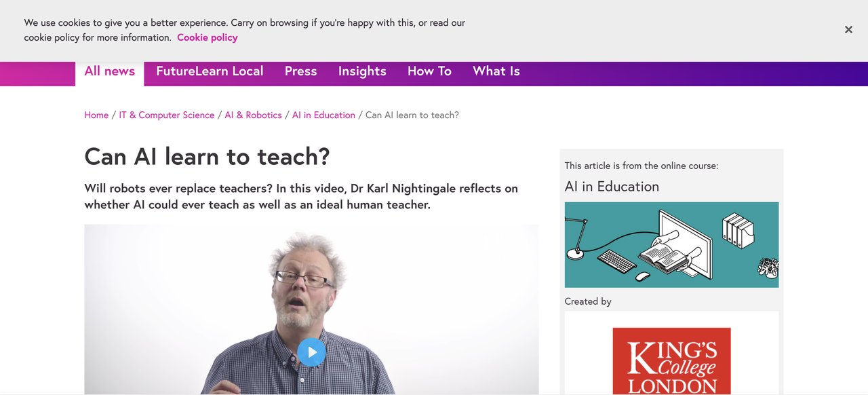Open IT & Computer Science breadcrumb link
Viewport: 868px width, 395px height.
tap(166, 115)
